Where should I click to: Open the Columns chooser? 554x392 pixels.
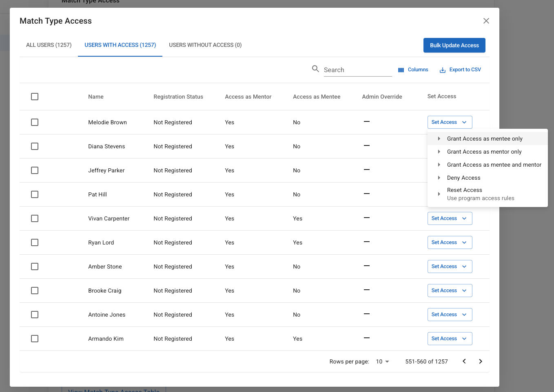413,70
